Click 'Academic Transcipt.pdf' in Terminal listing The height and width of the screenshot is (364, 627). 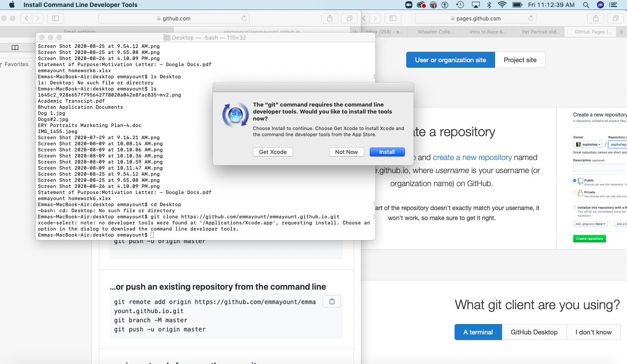tap(71, 101)
